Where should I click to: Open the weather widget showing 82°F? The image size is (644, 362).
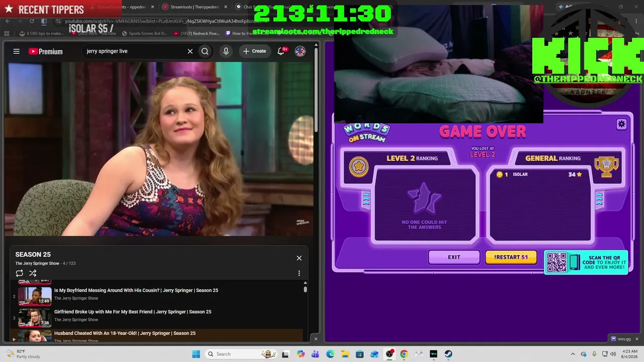tap(22, 354)
